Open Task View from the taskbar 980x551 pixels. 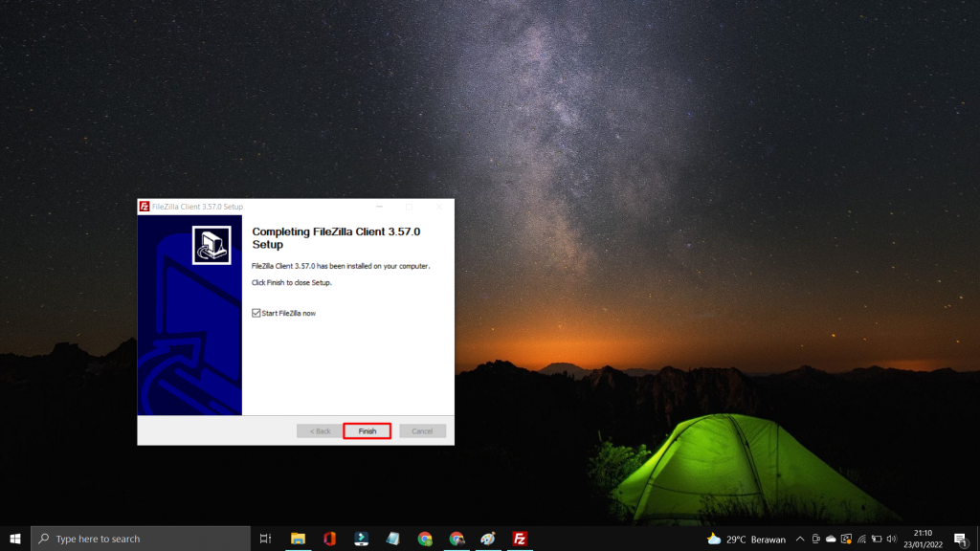265,539
